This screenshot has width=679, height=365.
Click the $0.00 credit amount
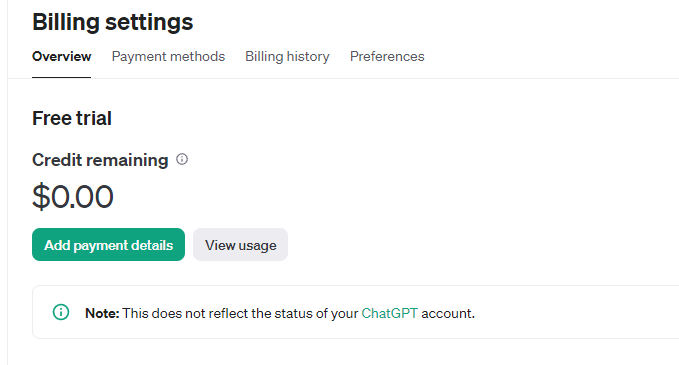(x=73, y=197)
